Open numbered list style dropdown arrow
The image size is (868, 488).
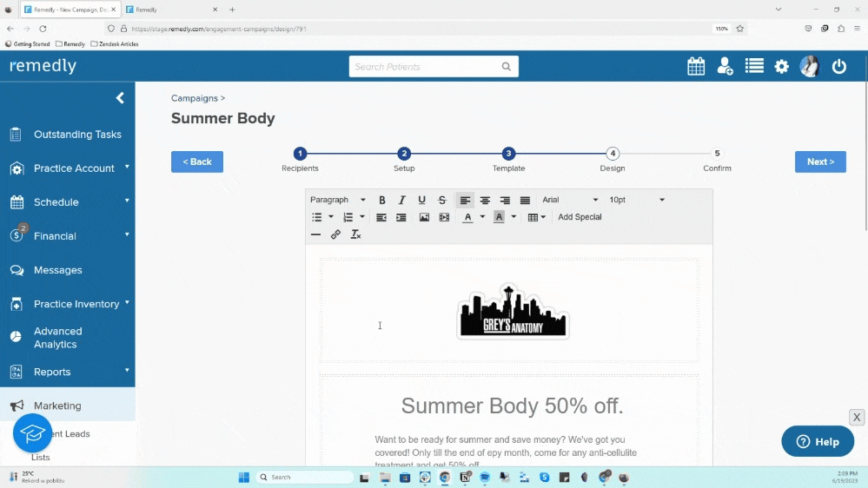[362, 217]
